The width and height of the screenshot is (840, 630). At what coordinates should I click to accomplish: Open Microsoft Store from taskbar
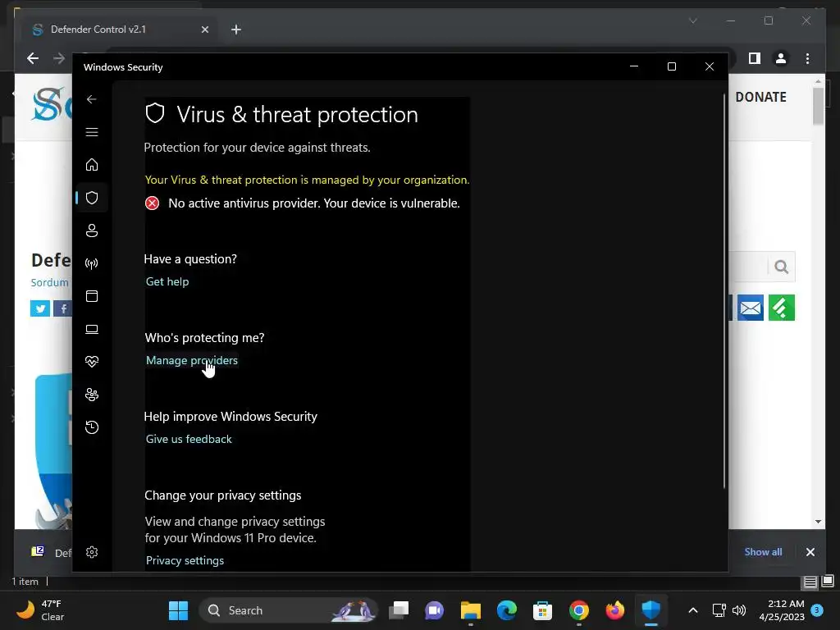[x=543, y=610]
